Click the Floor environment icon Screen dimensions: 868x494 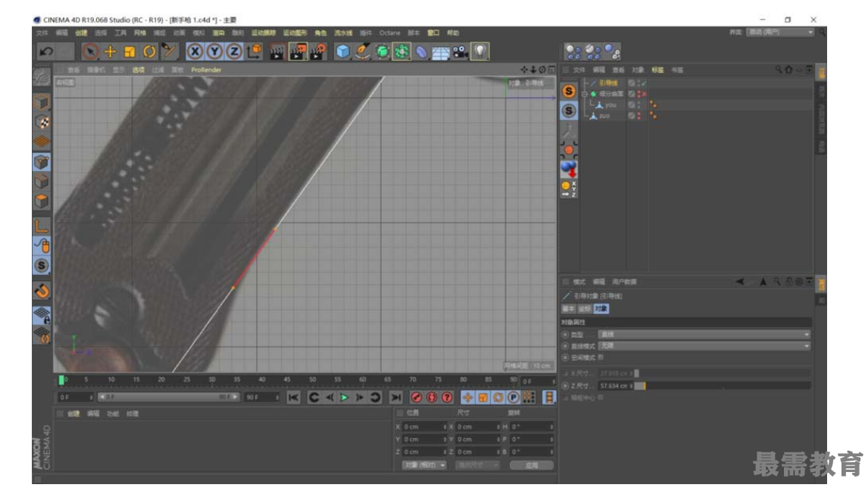pos(441,52)
